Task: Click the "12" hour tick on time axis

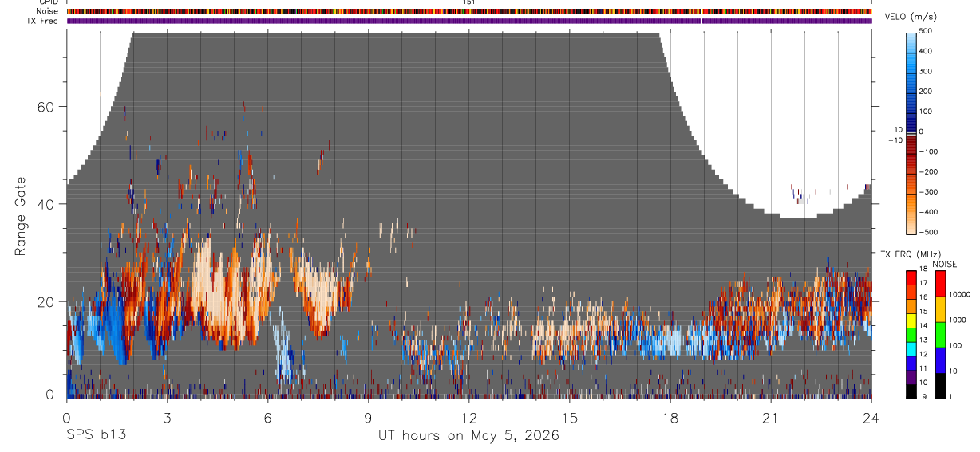Action: pos(468,418)
